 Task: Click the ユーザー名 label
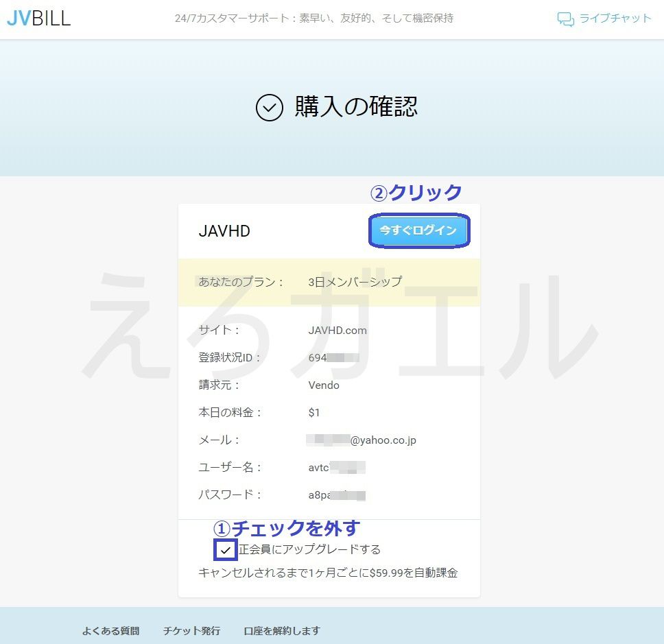(x=230, y=468)
